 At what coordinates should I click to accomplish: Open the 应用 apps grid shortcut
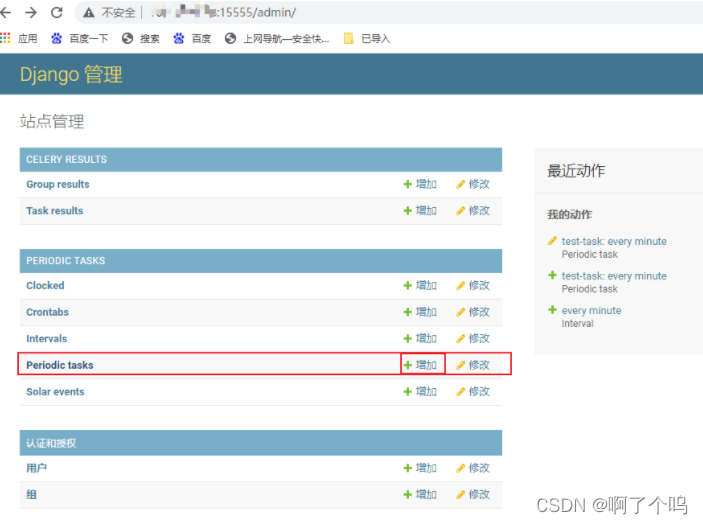coord(19,39)
